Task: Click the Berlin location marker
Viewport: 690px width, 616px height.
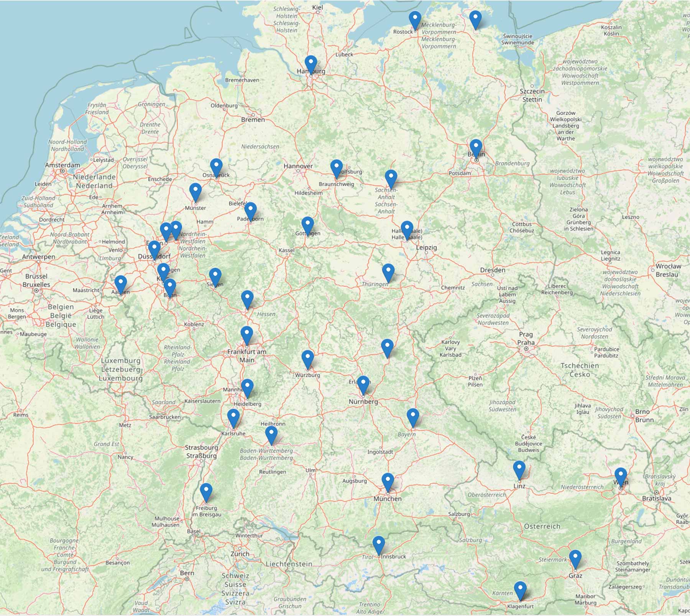Action: [476, 148]
